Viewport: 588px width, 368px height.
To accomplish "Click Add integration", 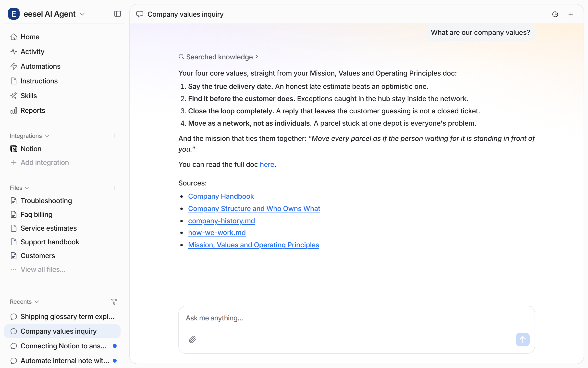I will (x=62, y=162).
